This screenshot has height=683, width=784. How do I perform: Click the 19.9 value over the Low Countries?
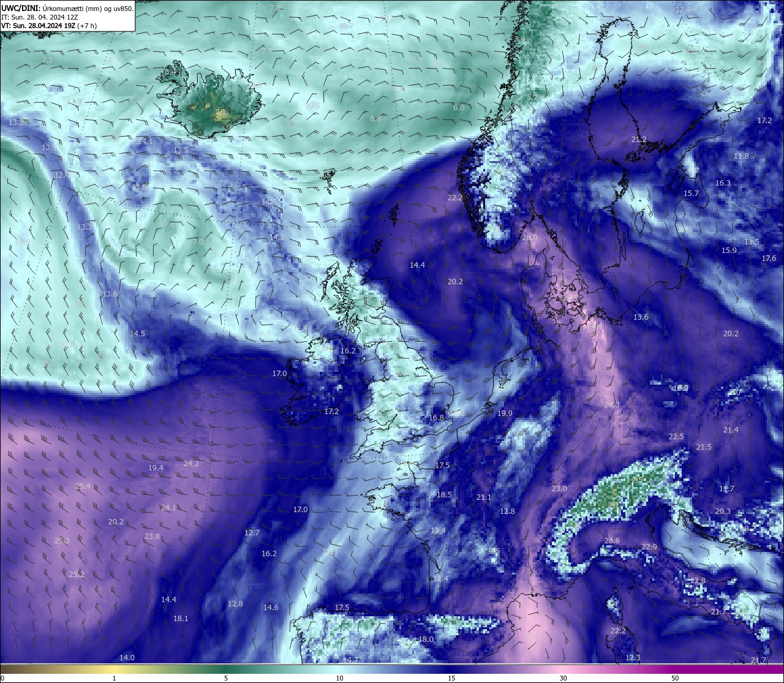point(505,413)
